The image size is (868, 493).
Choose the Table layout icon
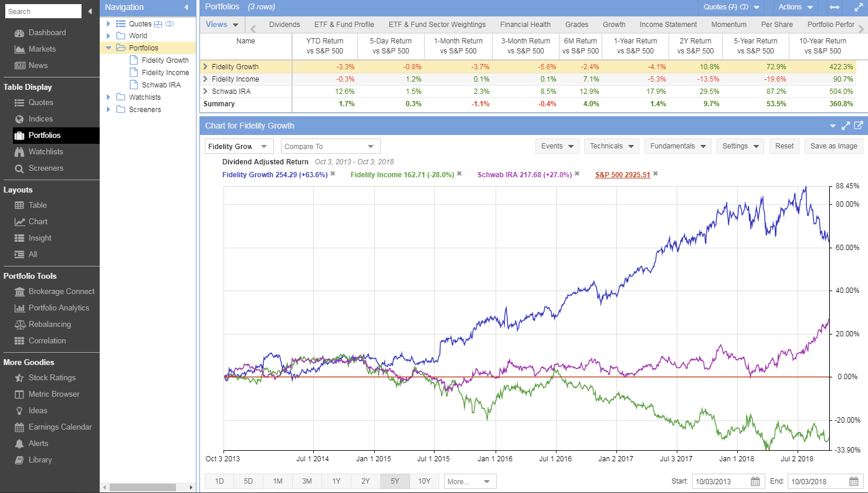pos(19,205)
